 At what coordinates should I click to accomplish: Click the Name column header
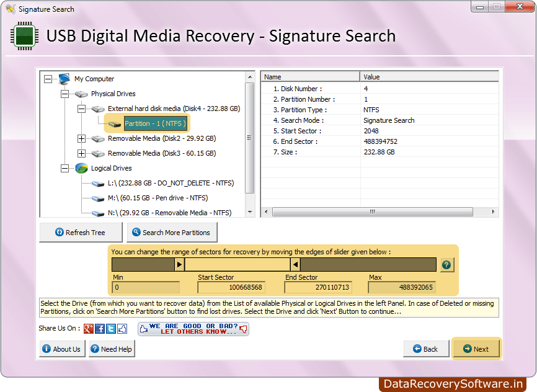[311, 77]
